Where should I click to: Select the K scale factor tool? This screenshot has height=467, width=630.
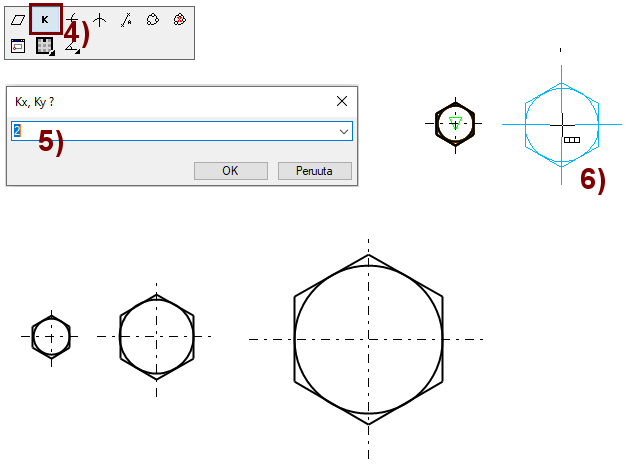click(x=45, y=19)
